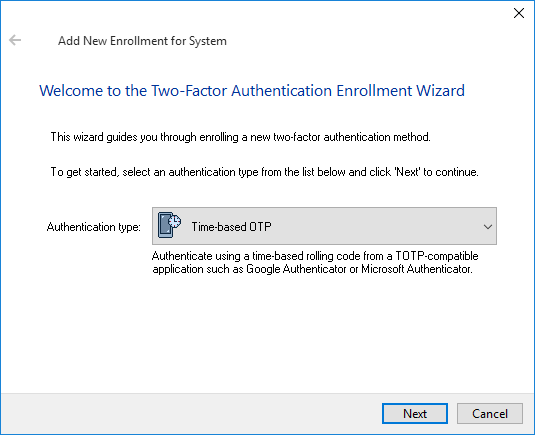Click the Time-based OTP phone clock icon
Screen dimensions: 535x435
tap(170, 225)
